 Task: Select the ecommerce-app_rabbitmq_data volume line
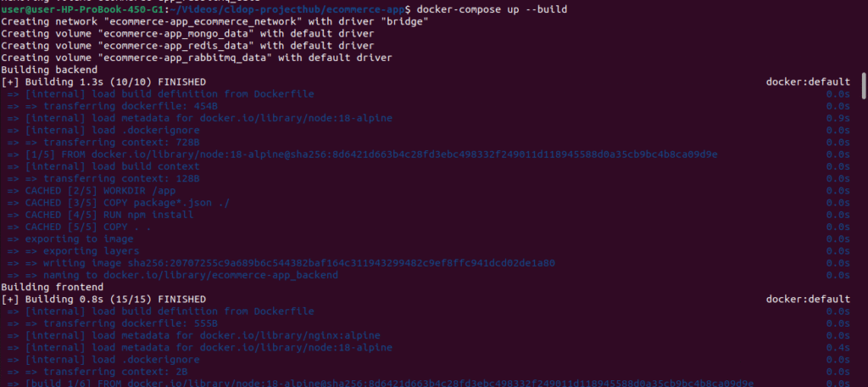pyautogui.click(x=196, y=58)
